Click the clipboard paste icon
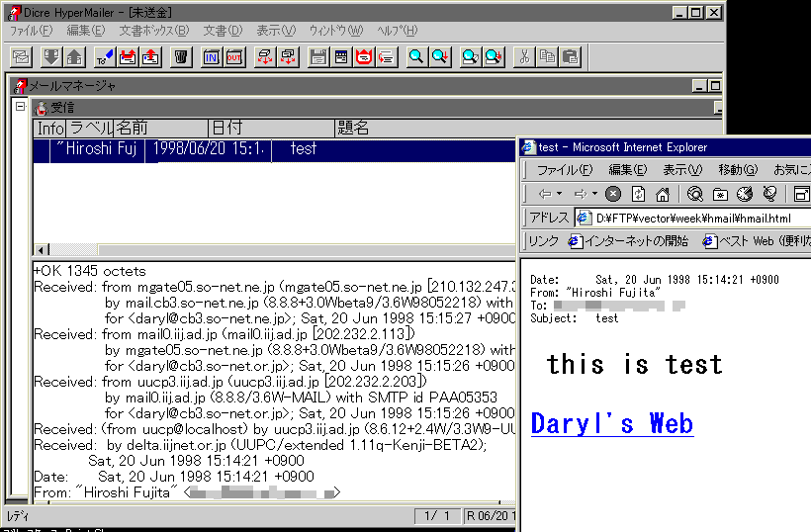The height and width of the screenshot is (532, 811). [x=570, y=57]
